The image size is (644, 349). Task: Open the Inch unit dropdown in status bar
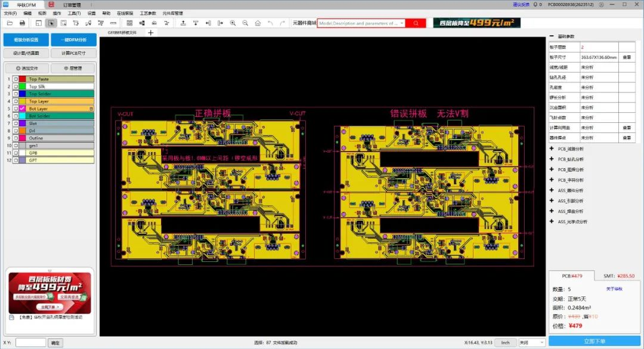click(x=506, y=342)
